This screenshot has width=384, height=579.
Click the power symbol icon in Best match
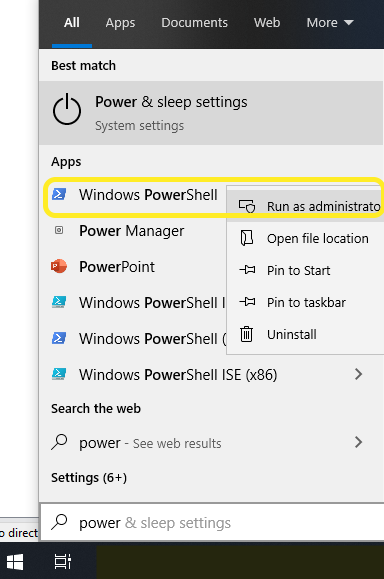67,110
